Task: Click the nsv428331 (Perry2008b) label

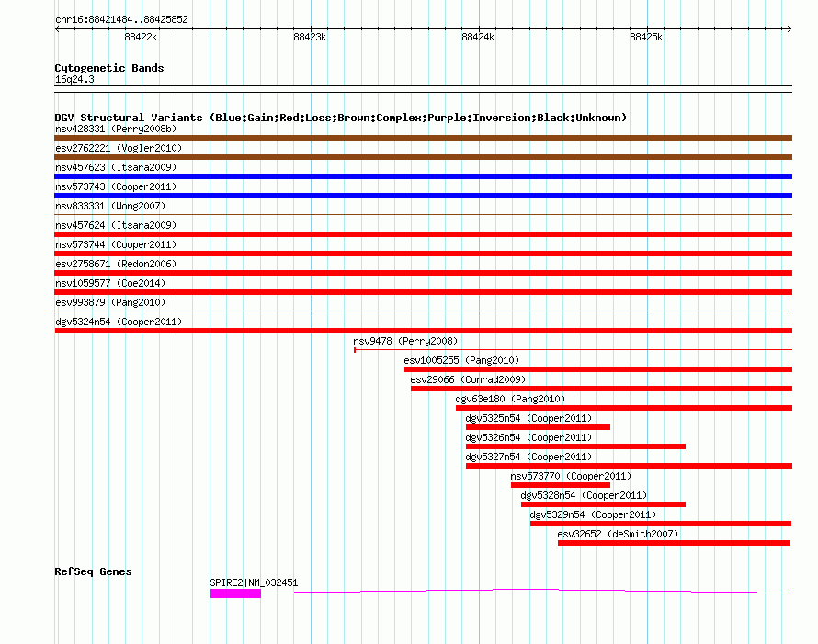Action: pyautogui.click(x=116, y=129)
